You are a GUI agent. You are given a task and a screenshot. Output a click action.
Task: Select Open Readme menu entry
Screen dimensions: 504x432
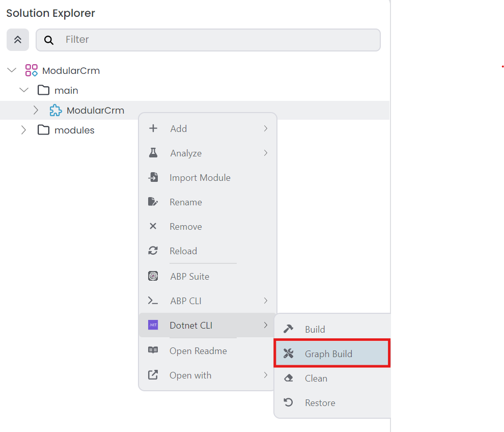(x=198, y=350)
